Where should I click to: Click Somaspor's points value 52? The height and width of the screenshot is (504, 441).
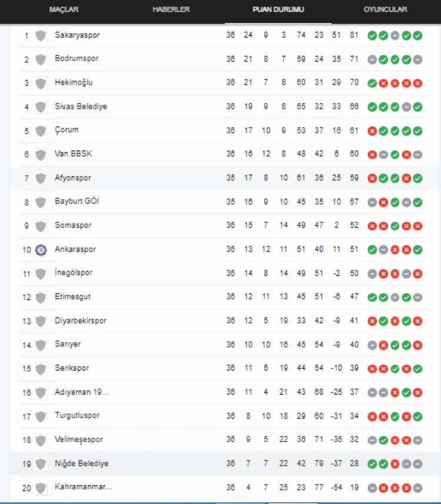(x=354, y=226)
